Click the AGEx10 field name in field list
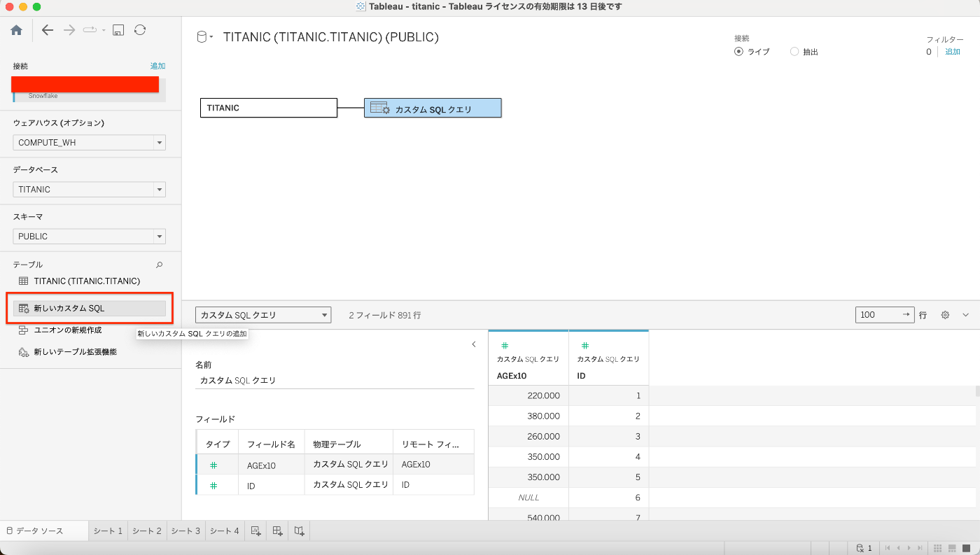This screenshot has width=980, height=555. (262, 465)
